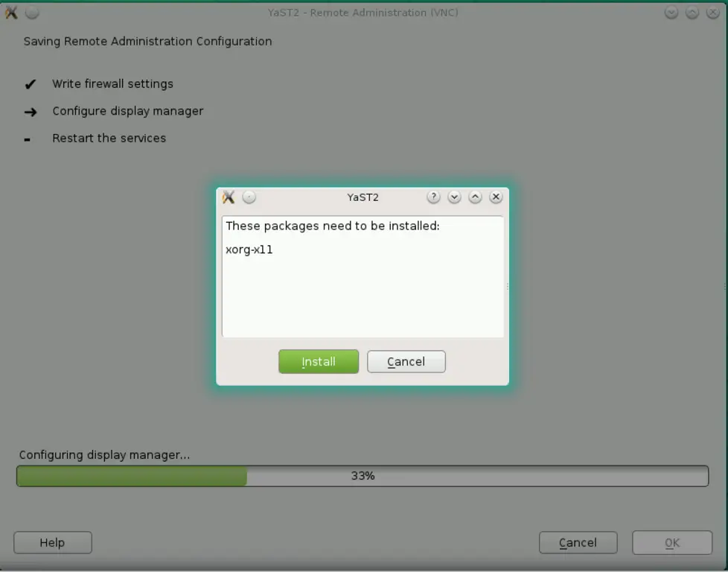Maximize the Remote Administration (VNC) window
Viewport: 728px width, 572px height.
tap(692, 13)
